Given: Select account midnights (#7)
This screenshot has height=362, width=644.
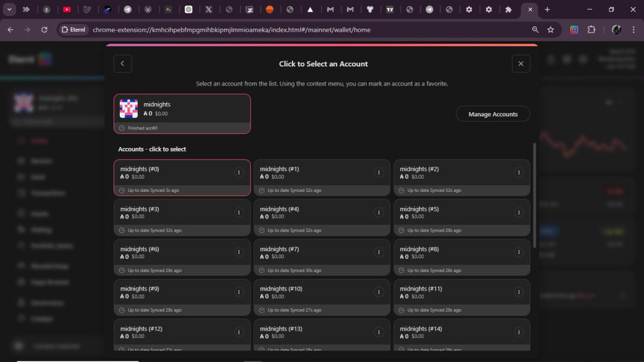Looking at the screenshot, I should (x=322, y=258).
